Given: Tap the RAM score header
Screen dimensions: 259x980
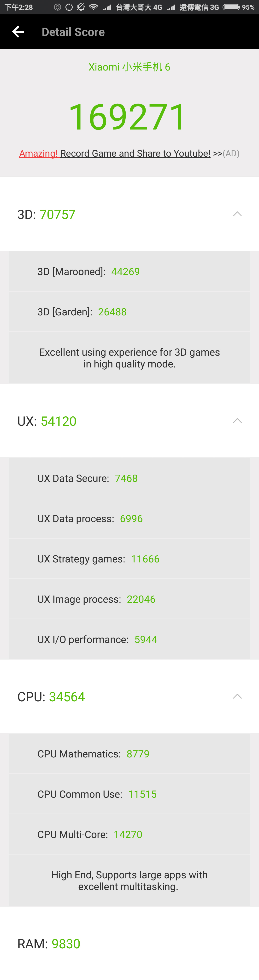Looking at the screenshot, I should point(49,944).
